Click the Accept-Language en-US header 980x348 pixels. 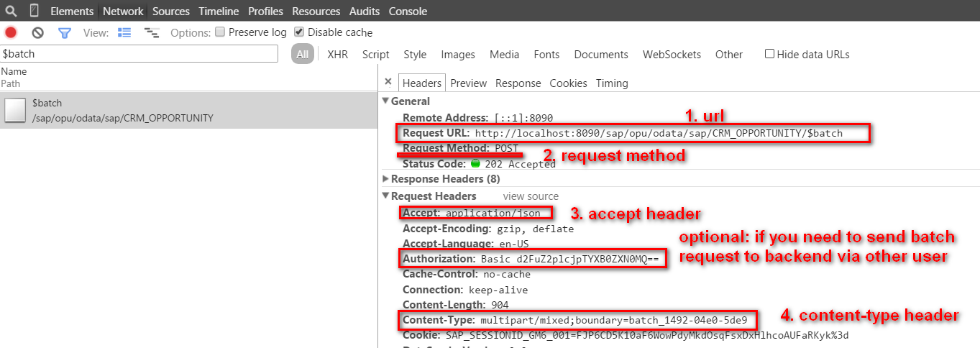(x=466, y=244)
